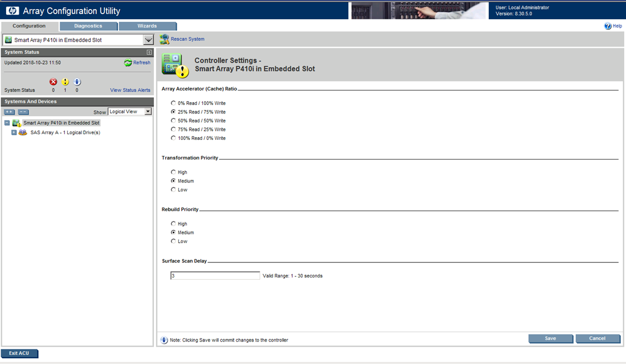Click the Surface Scan Delay input field

click(215, 276)
